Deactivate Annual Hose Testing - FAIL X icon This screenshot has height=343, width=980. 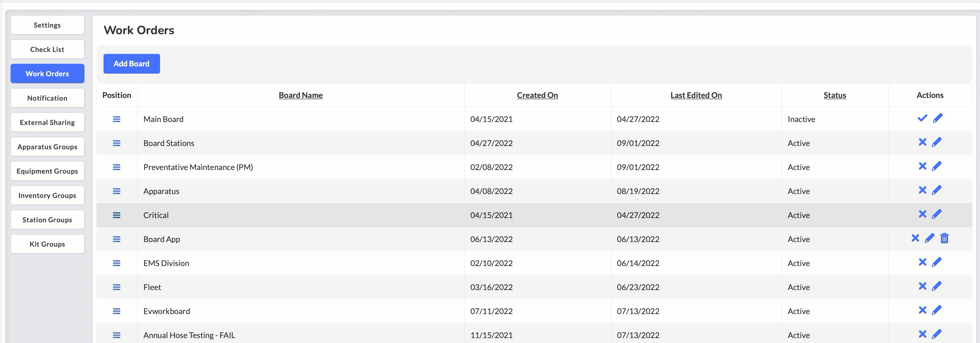(922, 334)
